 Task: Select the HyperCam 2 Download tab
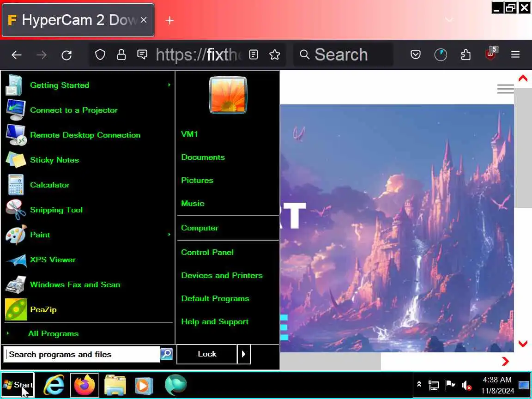coord(78,20)
